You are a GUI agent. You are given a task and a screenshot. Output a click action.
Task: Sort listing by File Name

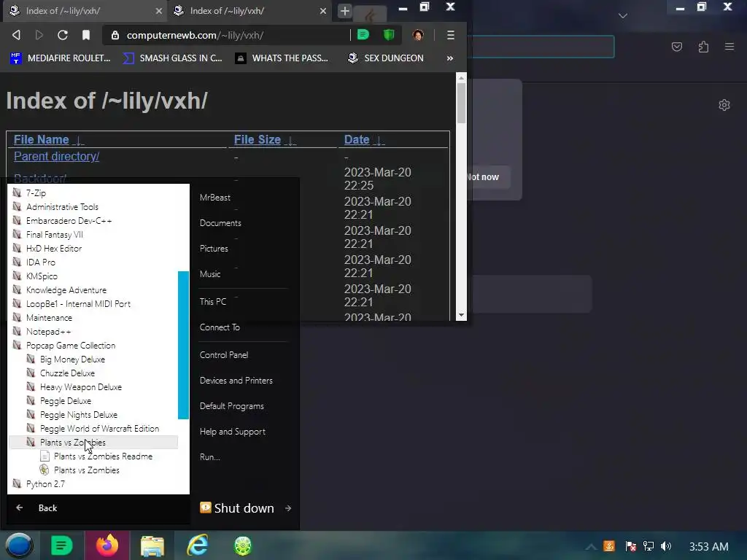coord(42,139)
